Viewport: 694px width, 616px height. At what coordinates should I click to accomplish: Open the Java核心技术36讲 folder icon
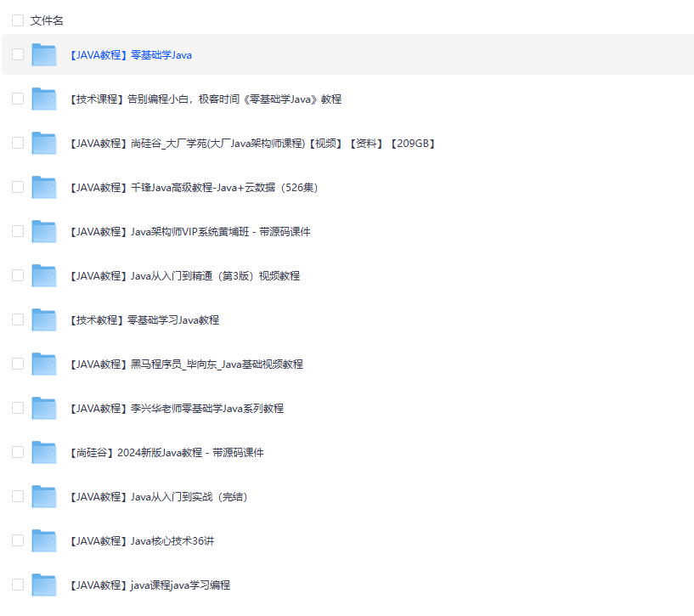tap(43, 540)
